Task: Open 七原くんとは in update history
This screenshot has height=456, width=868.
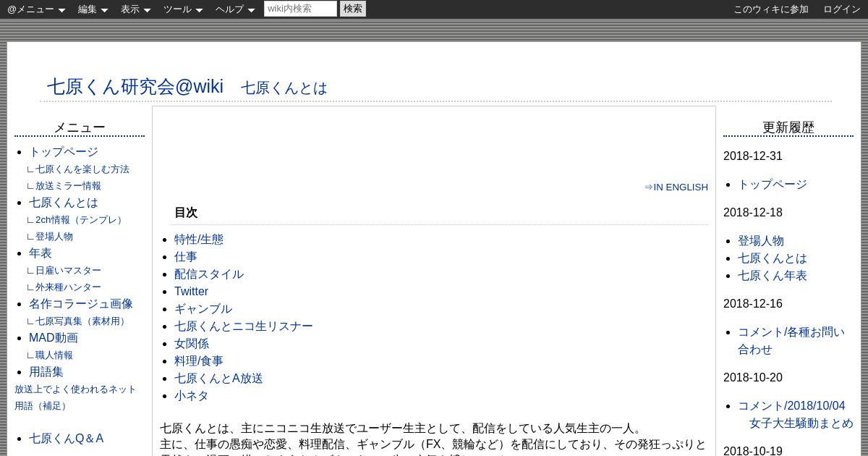Action: 773,258
